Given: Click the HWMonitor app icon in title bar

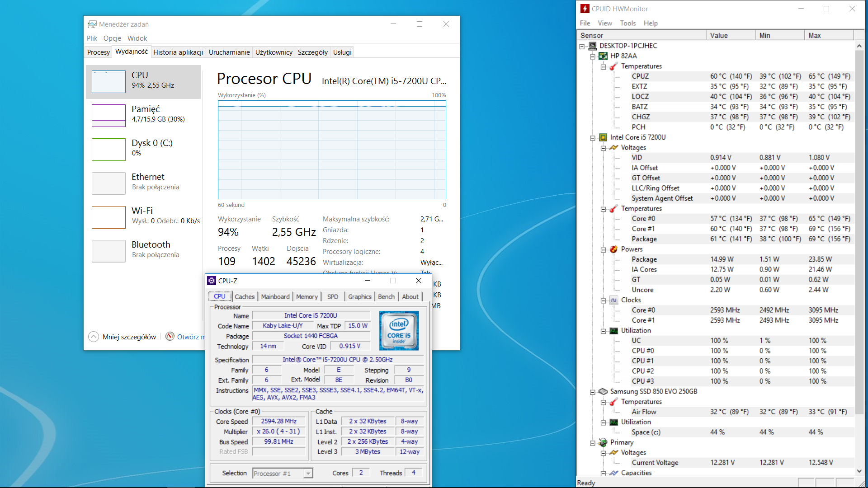Looking at the screenshot, I should 585,9.
